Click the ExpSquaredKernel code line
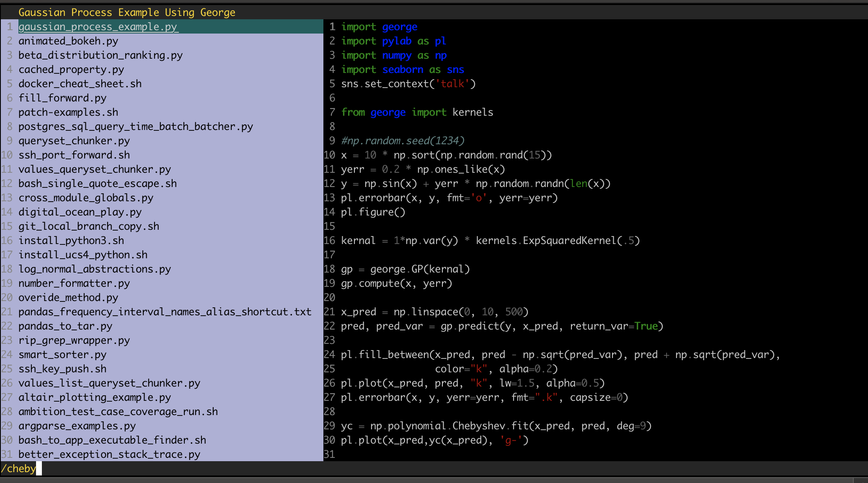868x483 pixels. click(x=490, y=241)
